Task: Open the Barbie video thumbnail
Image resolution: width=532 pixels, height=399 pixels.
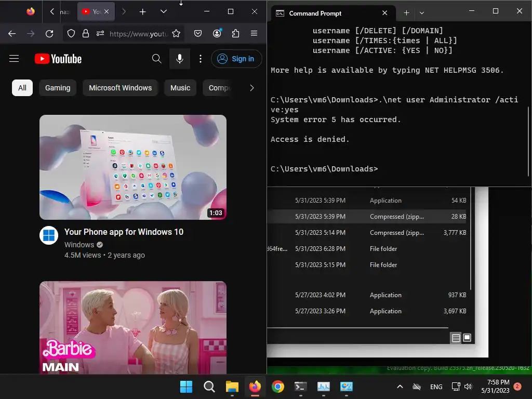Action: coord(133,327)
